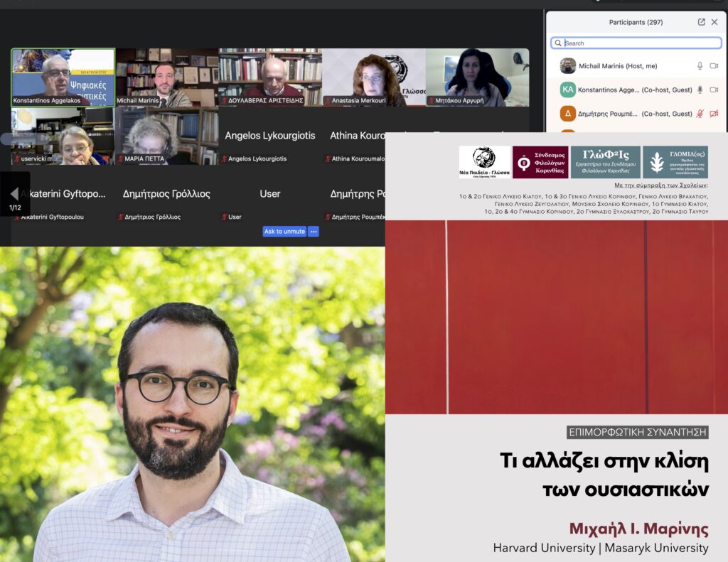Close the Participants panel

[x=714, y=22]
